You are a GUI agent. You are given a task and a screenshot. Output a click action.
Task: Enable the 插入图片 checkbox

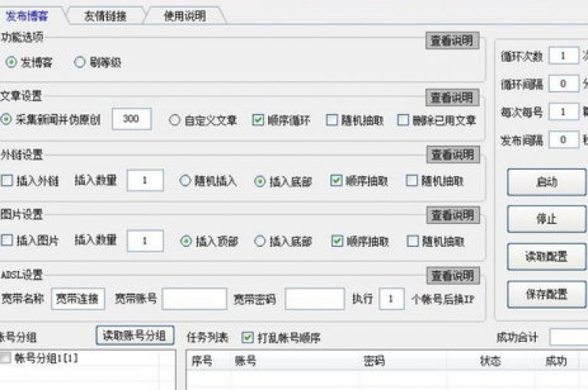(x=7, y=241)
